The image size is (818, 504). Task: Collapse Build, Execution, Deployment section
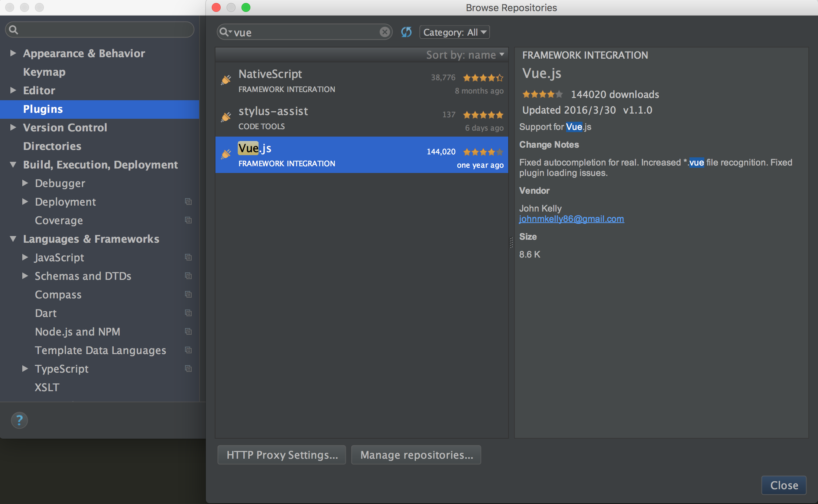pos(13,164)
